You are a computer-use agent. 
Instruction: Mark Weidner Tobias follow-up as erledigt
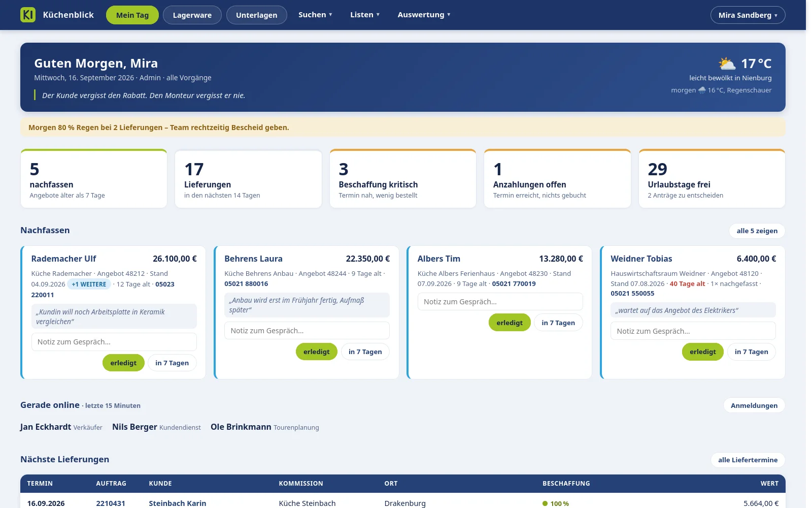(702, 352)
